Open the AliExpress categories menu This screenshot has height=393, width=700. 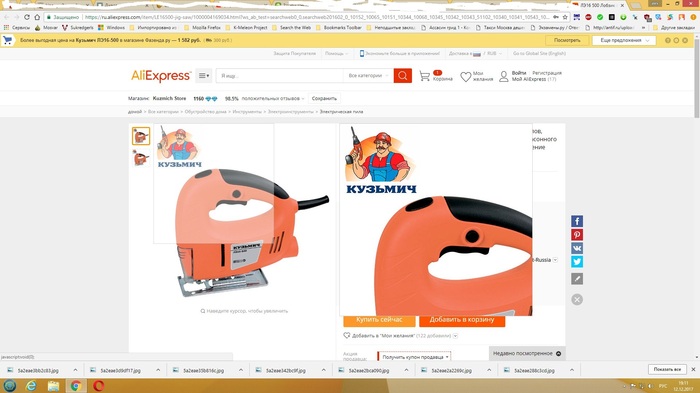[204, 76]
